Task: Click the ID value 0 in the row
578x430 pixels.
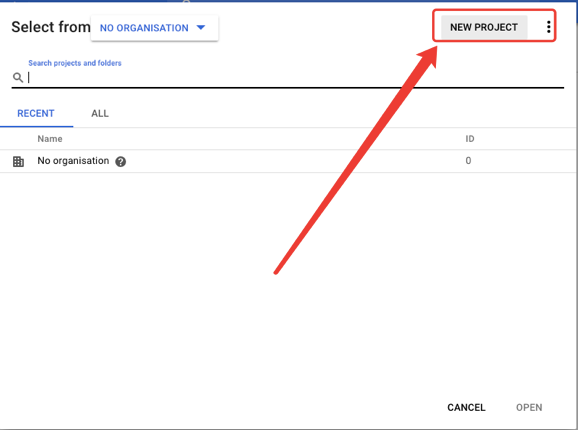Action: click(x=468, y=161)
